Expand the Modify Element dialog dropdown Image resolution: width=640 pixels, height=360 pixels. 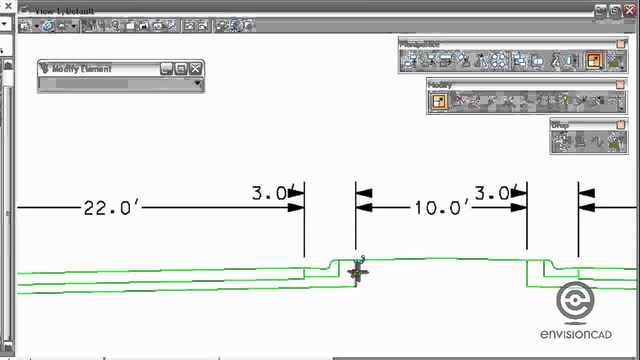[198, 84]
